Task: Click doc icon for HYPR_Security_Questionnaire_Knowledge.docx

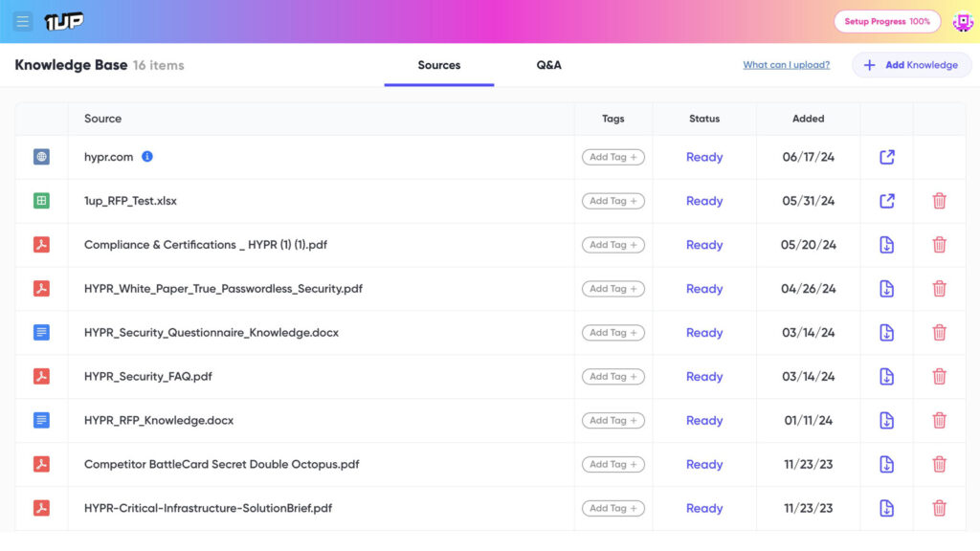Action: [x=41, y=332]
